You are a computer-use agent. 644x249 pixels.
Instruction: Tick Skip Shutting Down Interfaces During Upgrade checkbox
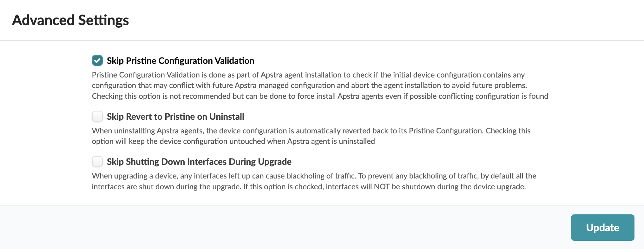click(97, 161)
